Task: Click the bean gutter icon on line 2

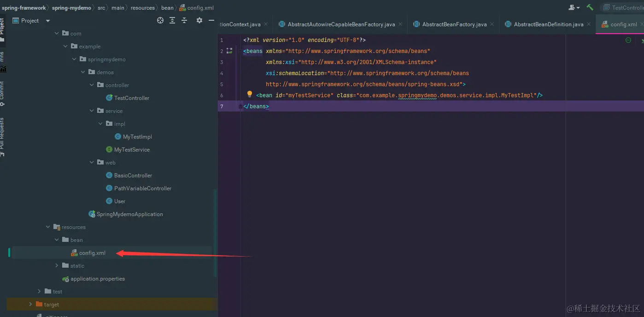Action: (229, 51)
